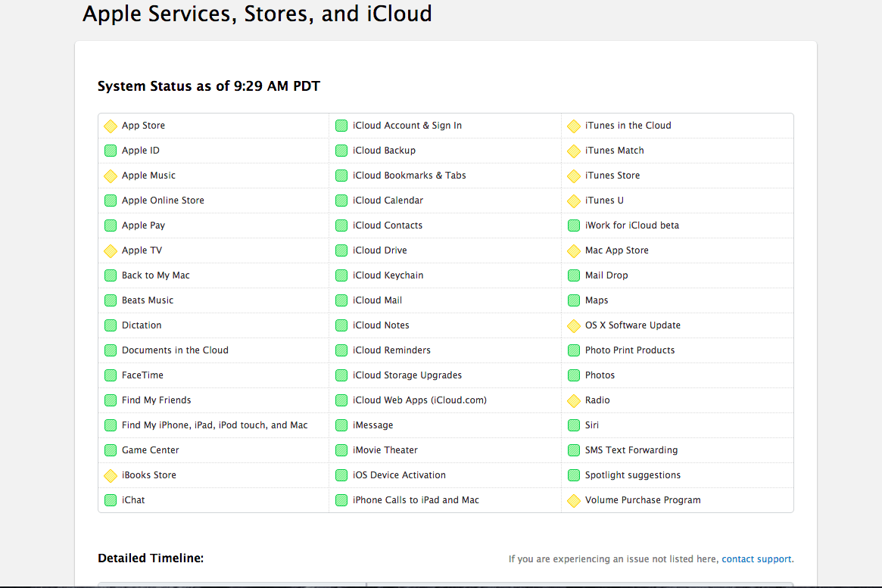Click the green status icon beside iCloud Backup

click(341, 151)
